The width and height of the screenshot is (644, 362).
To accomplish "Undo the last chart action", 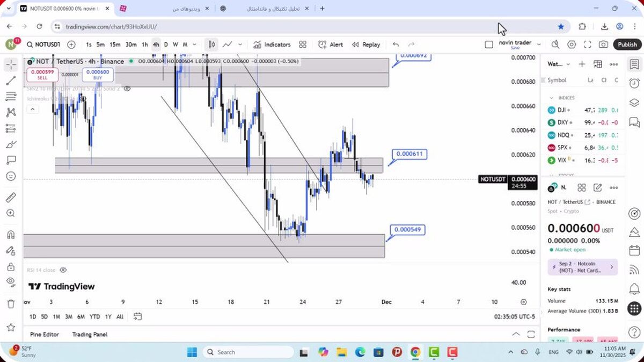I will (396, 45).
